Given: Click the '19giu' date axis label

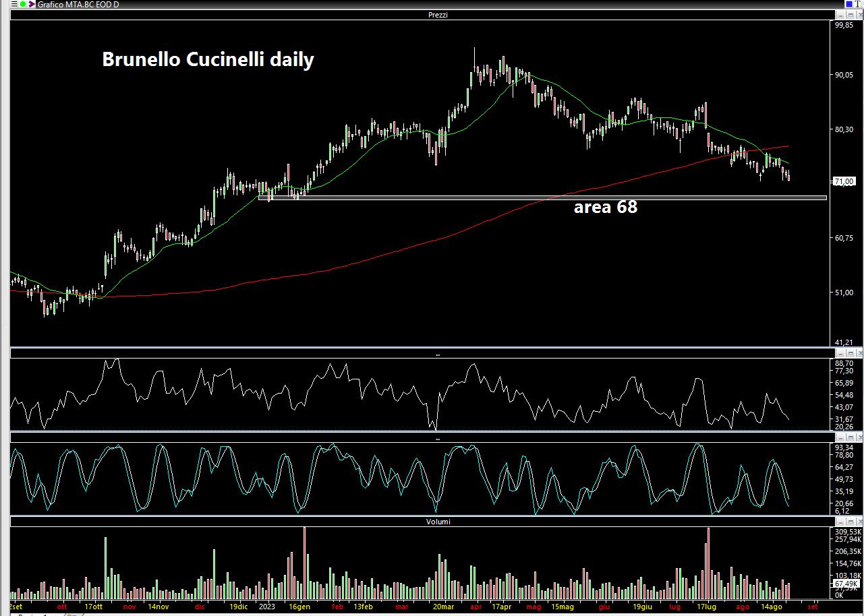Looking at the screenshot, I should tap(642, 607).
